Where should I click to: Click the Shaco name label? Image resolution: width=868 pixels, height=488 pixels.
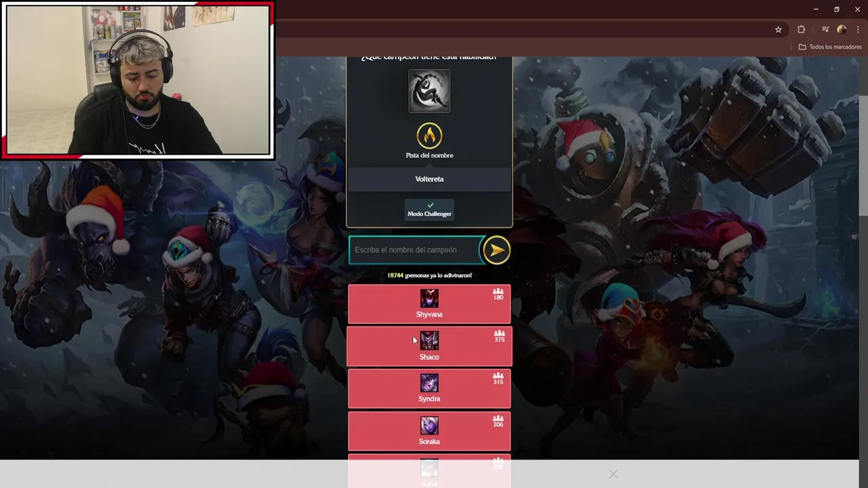point(429,357)
